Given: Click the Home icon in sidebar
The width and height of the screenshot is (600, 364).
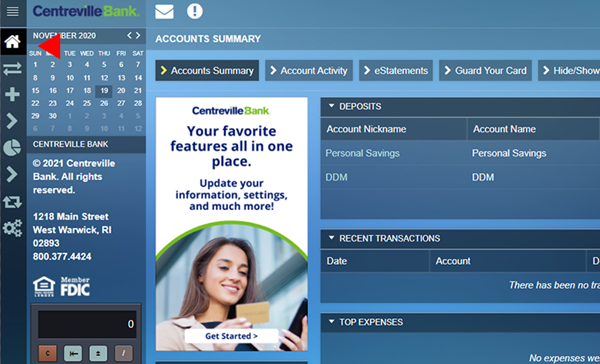Looking at the screenshot, I should tap(13, 41).
